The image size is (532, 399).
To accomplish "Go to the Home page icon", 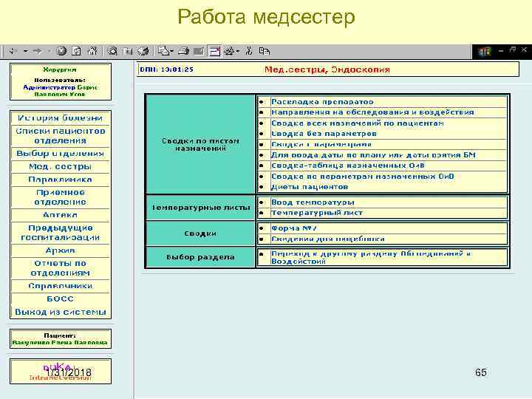I will coord(92,51).
